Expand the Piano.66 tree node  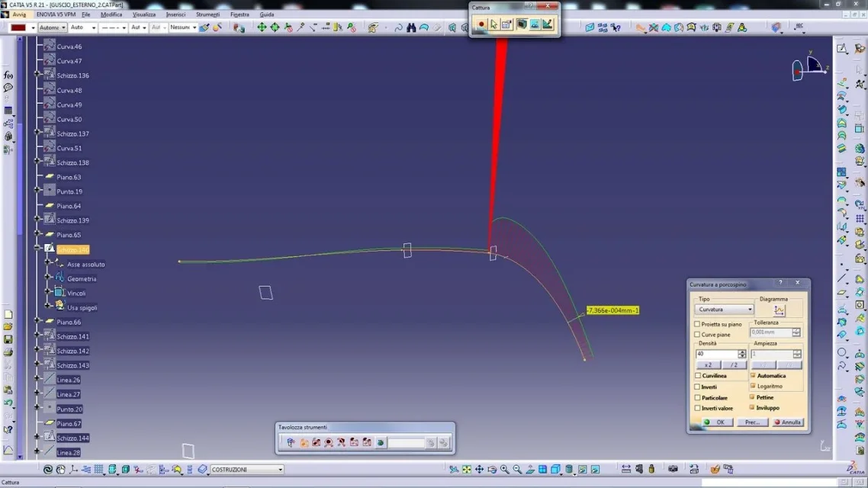click(37, 320)
